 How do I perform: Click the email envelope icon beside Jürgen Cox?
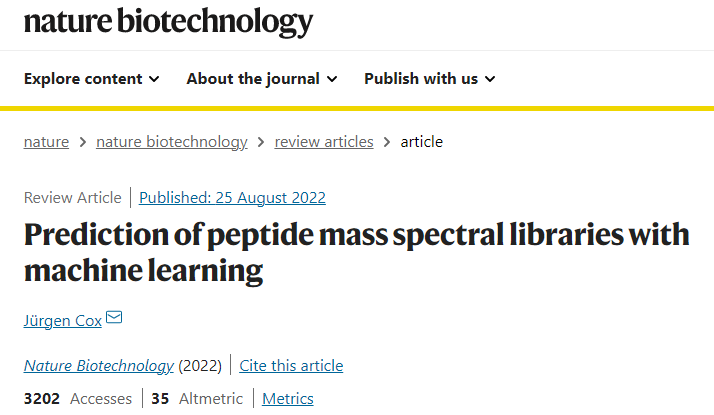click(114, 317)
